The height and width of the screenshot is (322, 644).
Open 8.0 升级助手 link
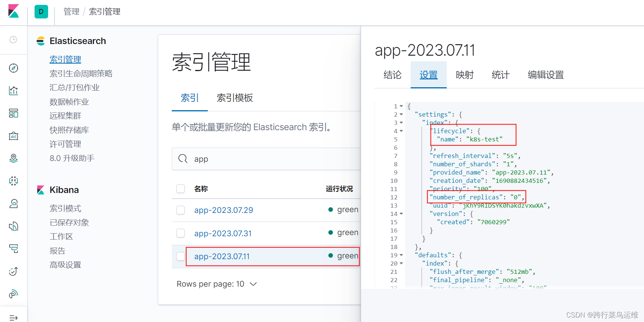tap(72, 158)
